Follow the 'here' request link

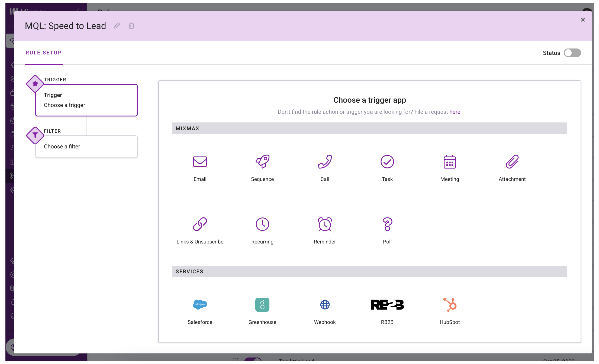click(455, 112)
